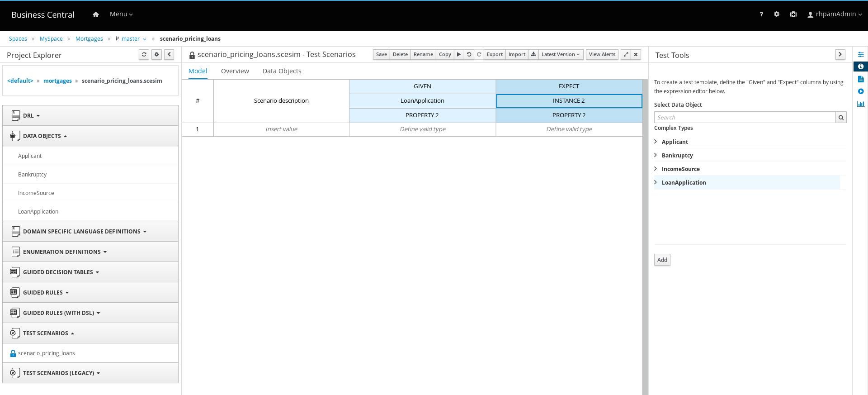868x395 pixels.
Task: Open the Project Explorer gear settings
Action: (x=156, y=54)
